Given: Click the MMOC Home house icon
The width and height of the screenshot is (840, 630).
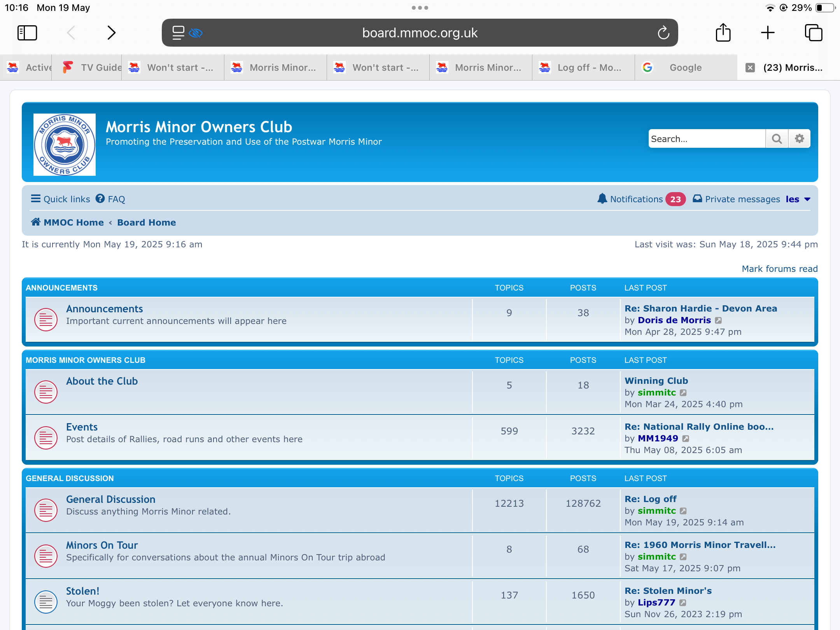Looking at the screenshot, I should pos(36,222).
